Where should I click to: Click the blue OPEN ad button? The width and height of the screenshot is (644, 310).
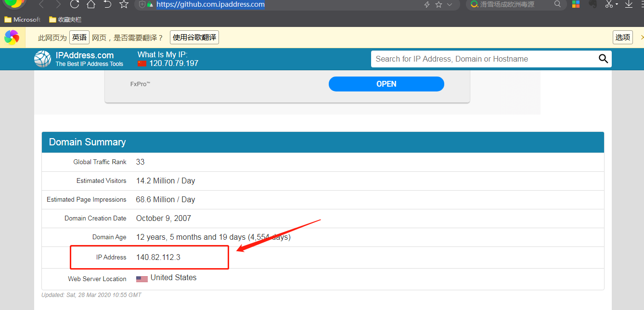[x=386, y=84]
